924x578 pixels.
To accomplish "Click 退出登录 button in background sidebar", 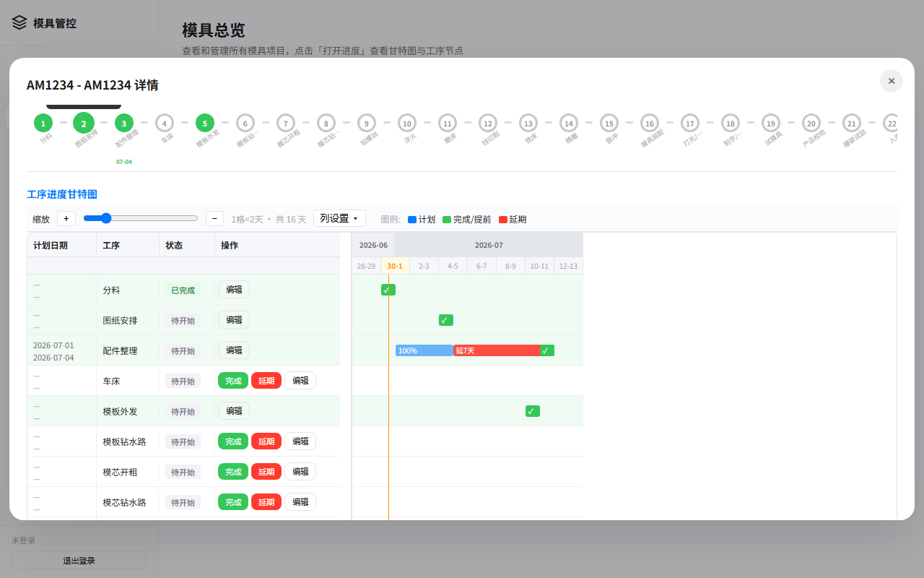I will (79, 561).
